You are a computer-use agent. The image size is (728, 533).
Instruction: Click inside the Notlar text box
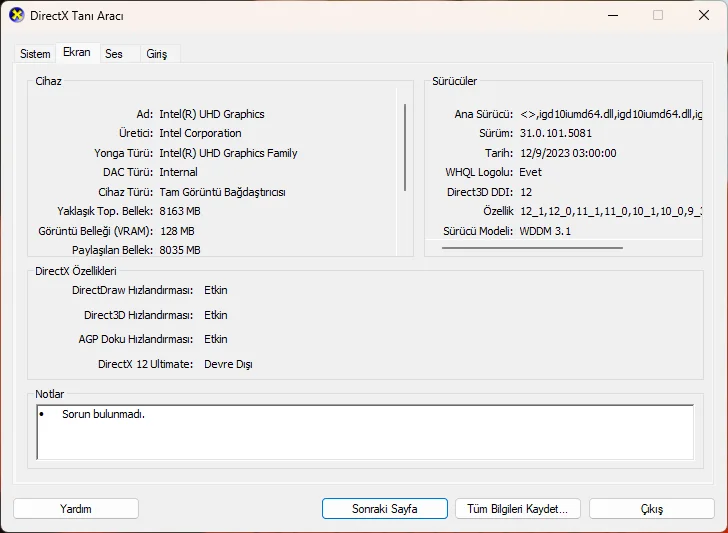(365, 432)
